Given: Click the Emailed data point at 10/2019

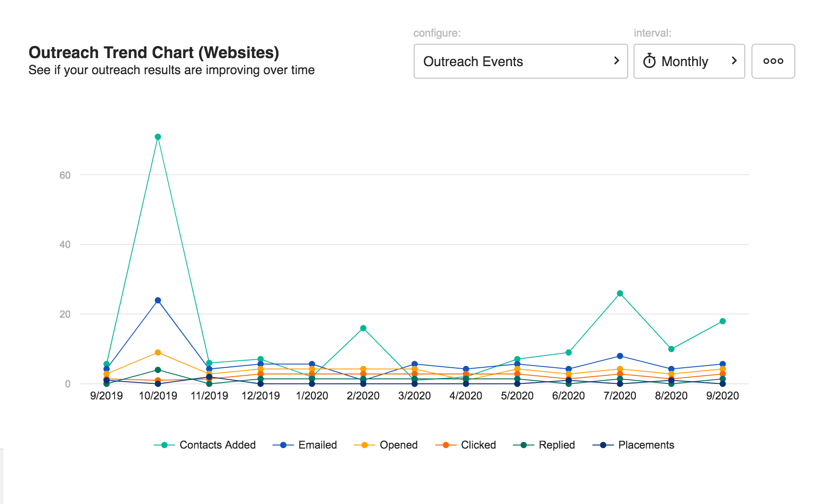Looking at the screenshot, I should coord(158,300).
